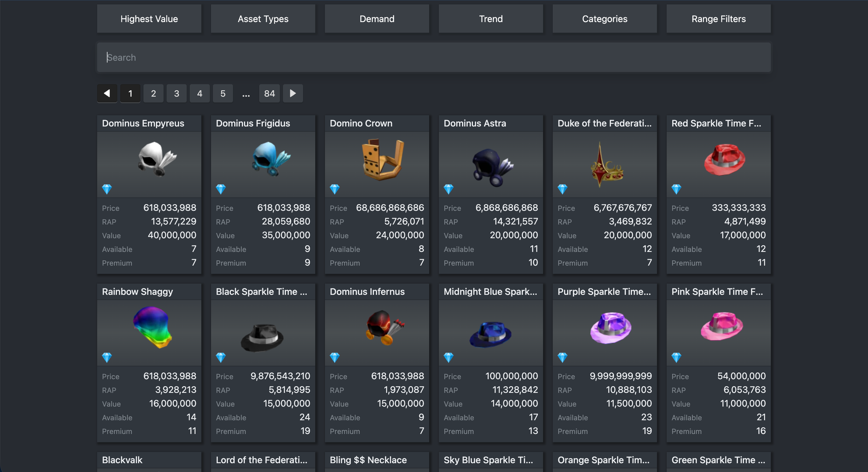Click the Search input field
868x472 pixels.
pyautogui.click(x=434, y=57)
